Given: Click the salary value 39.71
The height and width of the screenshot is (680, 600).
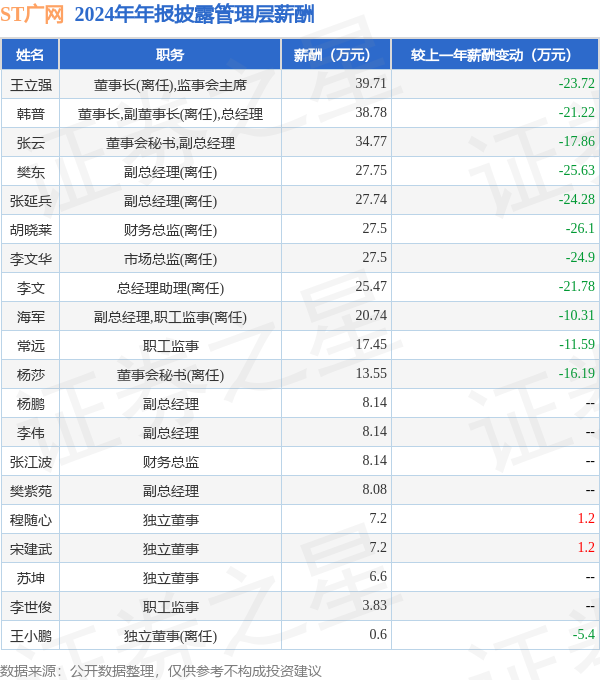Looking at the screenshot, I should coord(371,83).
